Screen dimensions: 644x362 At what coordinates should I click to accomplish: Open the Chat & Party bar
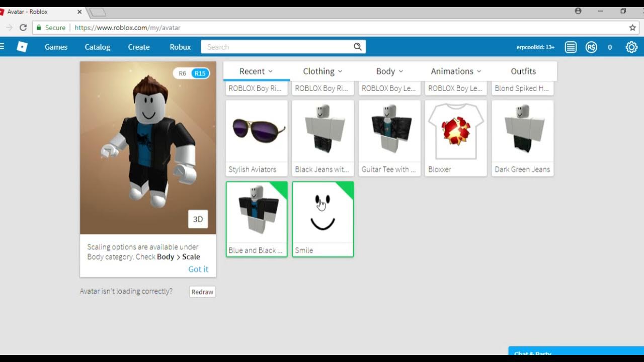tap(576, 351)
